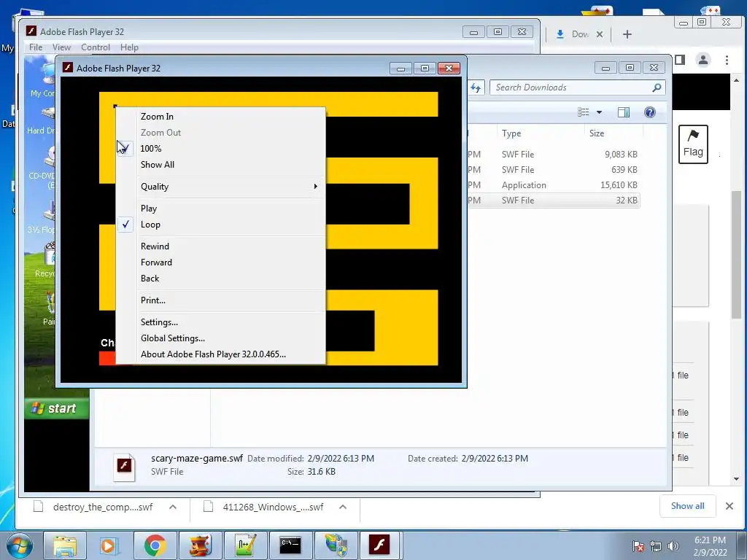The image size is (747, 560).
Task: Open the pirate game taskbar icon
Action: (x=200, y=545)
